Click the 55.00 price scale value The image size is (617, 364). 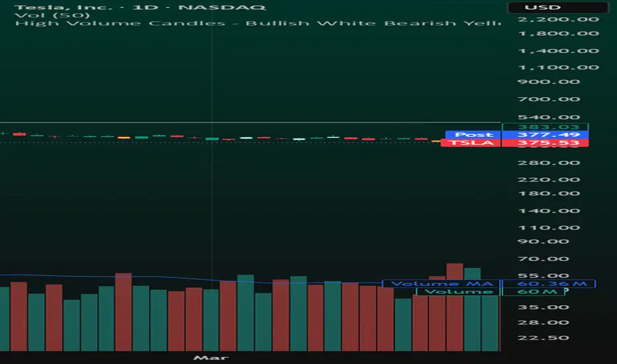point(544,275)
